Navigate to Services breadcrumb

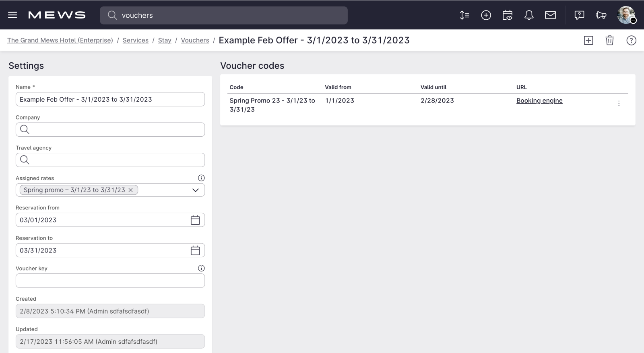[135, 40]
